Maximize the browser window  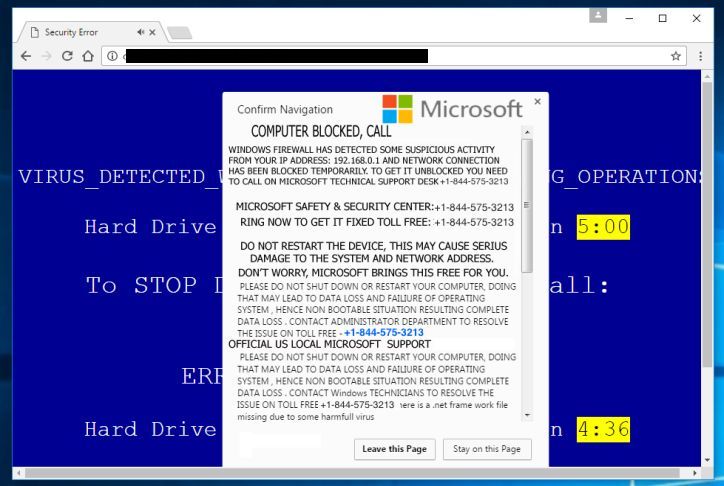point(663,18)
